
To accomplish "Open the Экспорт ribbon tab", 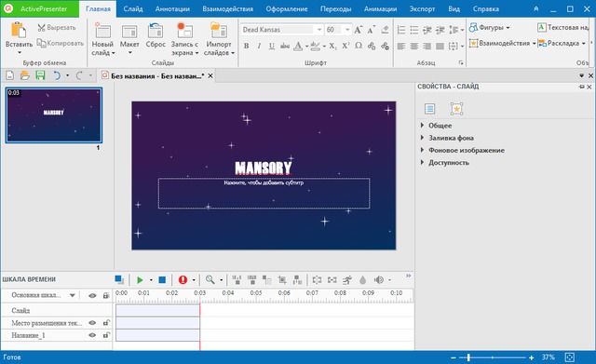I will (422, 8).
